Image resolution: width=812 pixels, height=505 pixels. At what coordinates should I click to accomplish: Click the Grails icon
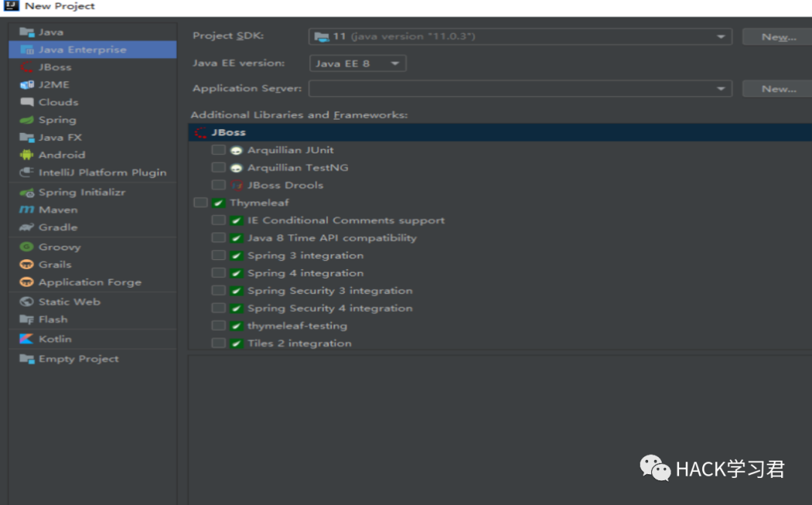click(26, 265)
